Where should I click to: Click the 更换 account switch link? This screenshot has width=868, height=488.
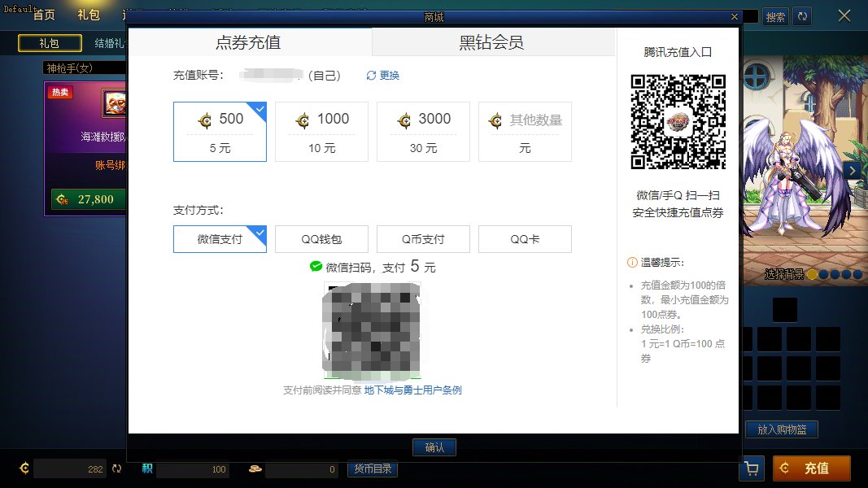383,76
